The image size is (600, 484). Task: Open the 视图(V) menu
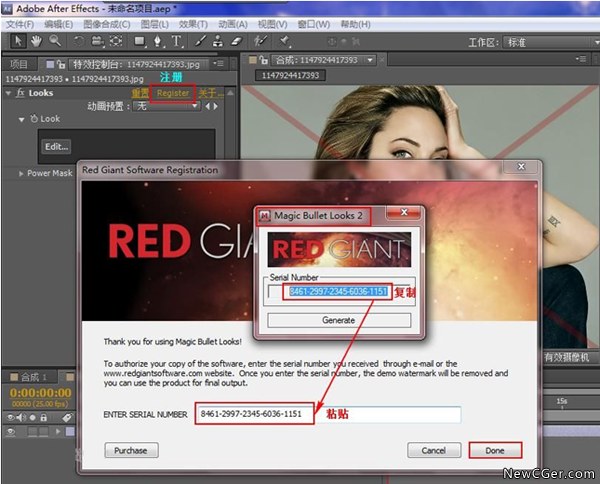272,24
